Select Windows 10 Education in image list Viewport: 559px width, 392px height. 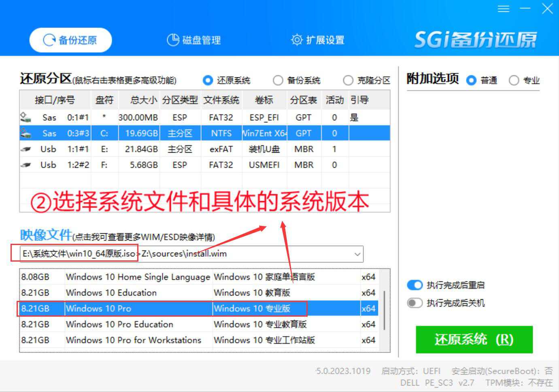click(x=111, y=293)
